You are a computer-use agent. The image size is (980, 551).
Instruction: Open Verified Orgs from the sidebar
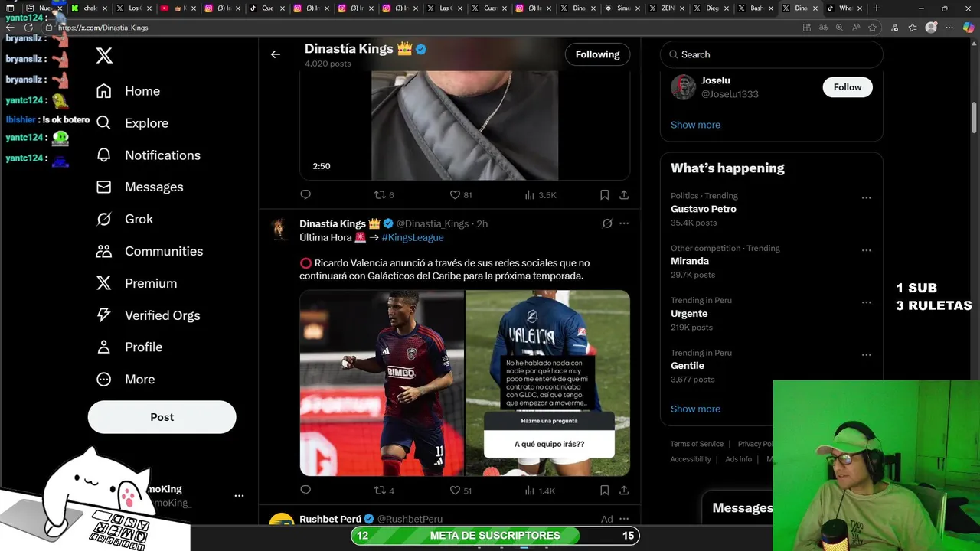(148, 315)
